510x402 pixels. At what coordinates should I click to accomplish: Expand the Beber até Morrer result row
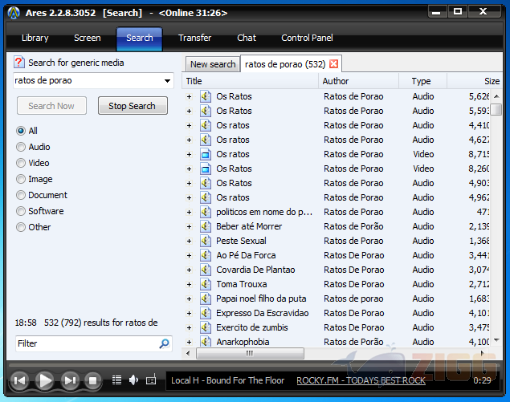point(189,227)
